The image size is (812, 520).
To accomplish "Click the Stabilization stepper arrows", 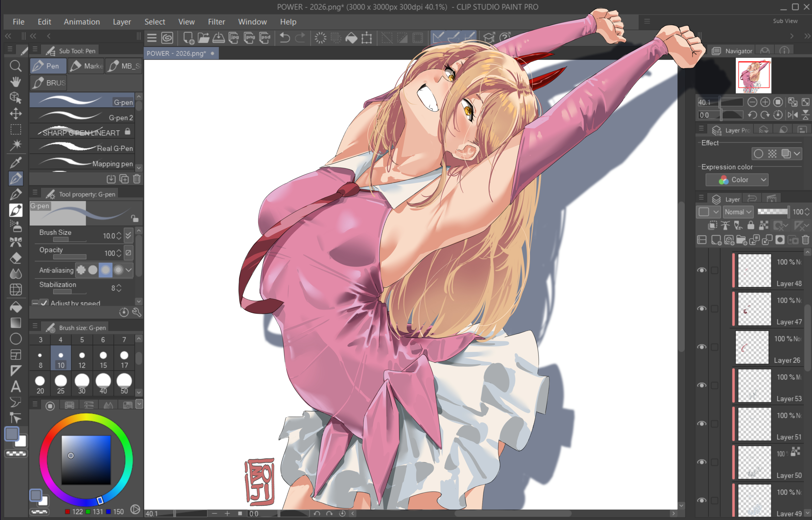I will pyautogui.click(x=119, y=288).
